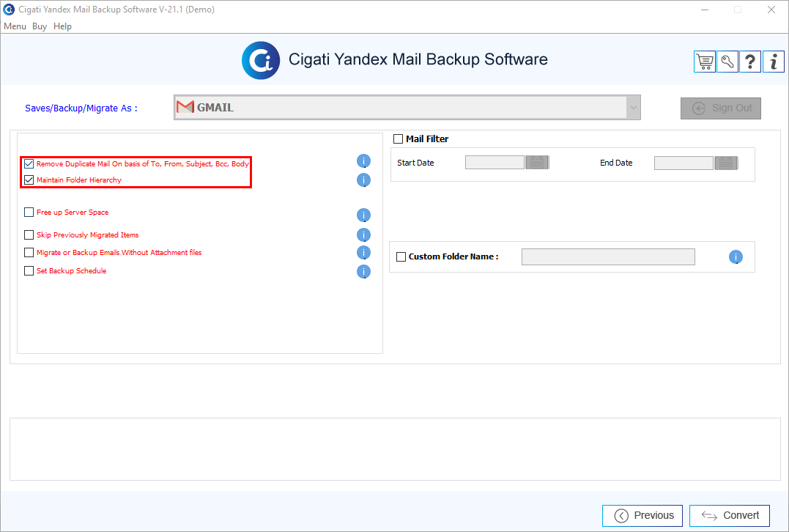The width and height of the screenshot is (789, 532).
Task: Uncheck Maintain Folder Hierarchy checkbox
Action: (x=29, y=180)
